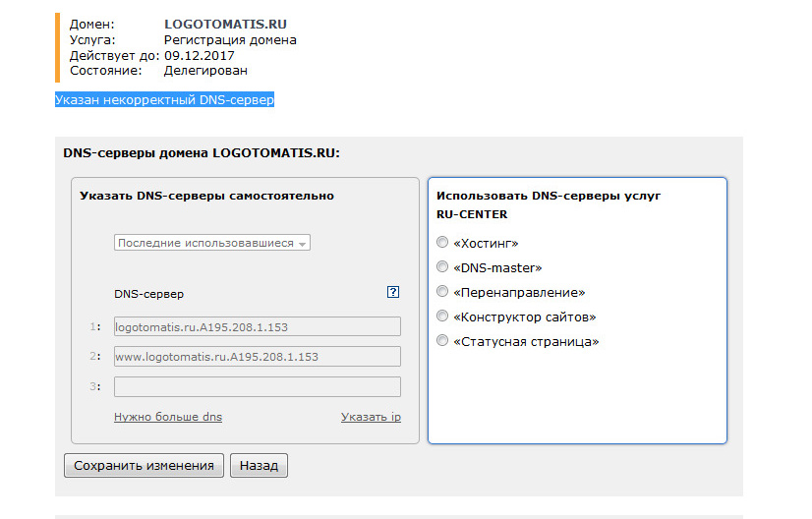Screen dimensions: 812x519
Task: Click the «Указать ip» link
Action: (x=371, y=417)
